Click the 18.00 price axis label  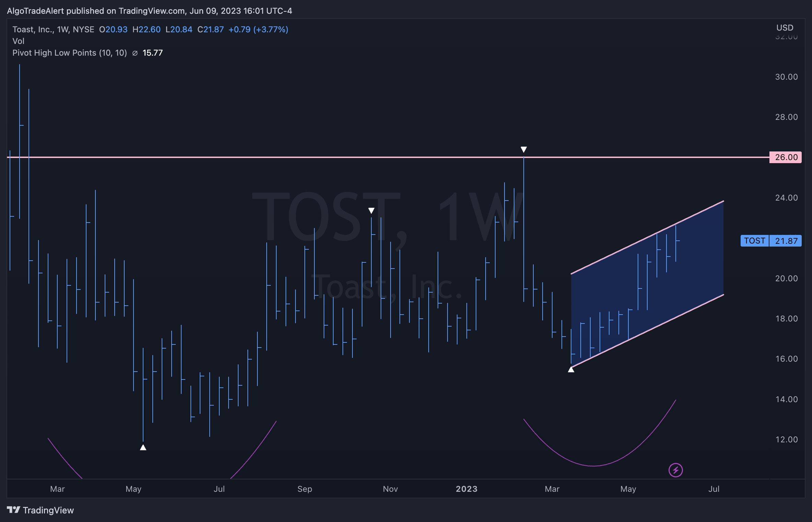tap(786, 319)
